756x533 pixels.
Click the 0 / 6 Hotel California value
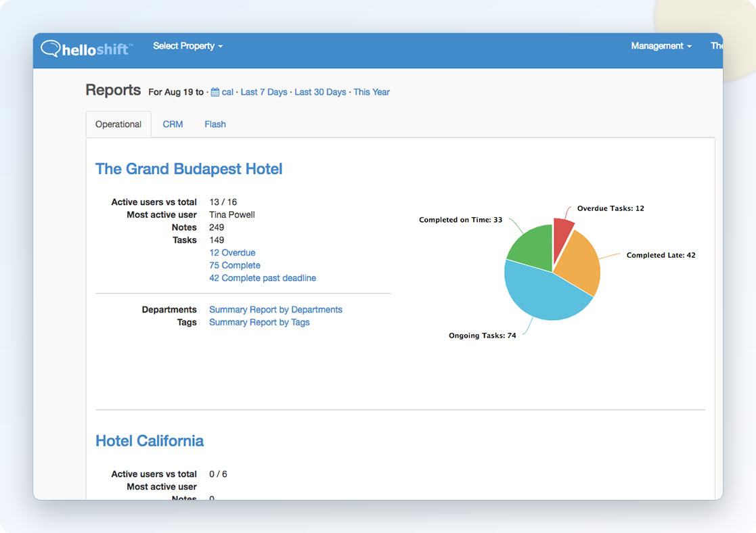pos(218,473)
